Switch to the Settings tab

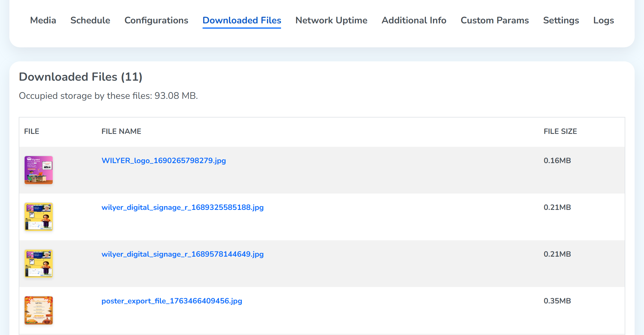[x=561, y=20]
